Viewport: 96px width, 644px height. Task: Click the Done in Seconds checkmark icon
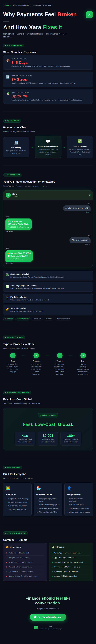coord(80,141)
